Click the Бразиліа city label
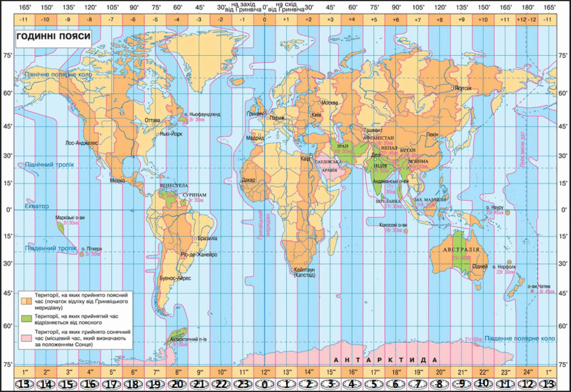 208,238
